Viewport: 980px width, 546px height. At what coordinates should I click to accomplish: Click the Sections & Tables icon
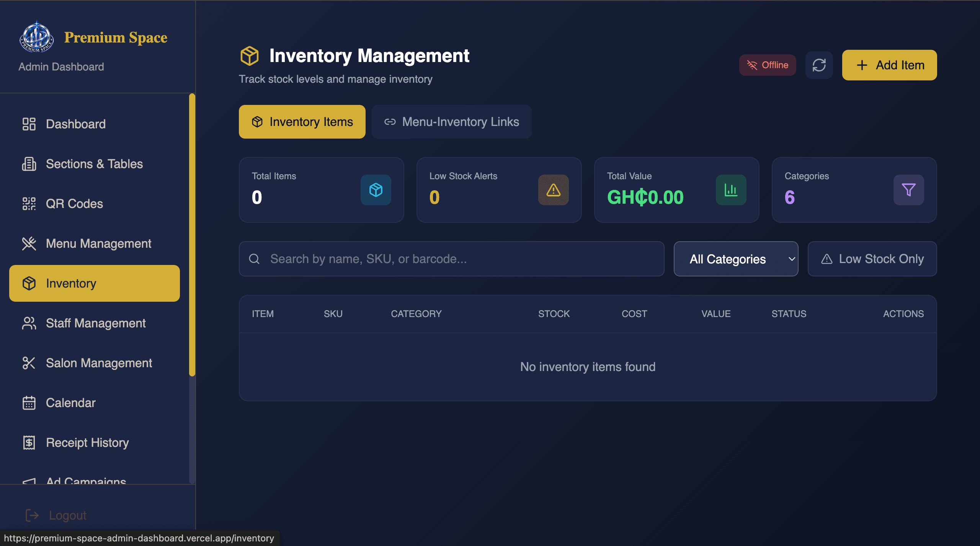tap(29, 164)
